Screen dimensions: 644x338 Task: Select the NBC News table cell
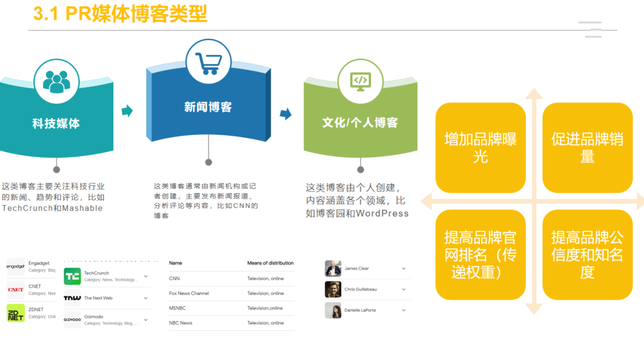181,323
